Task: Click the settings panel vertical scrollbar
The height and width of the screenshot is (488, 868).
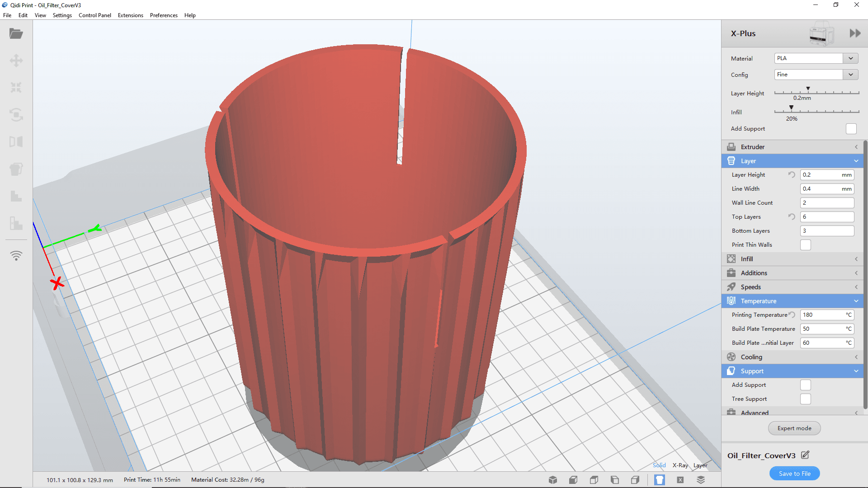Action: 865,275
